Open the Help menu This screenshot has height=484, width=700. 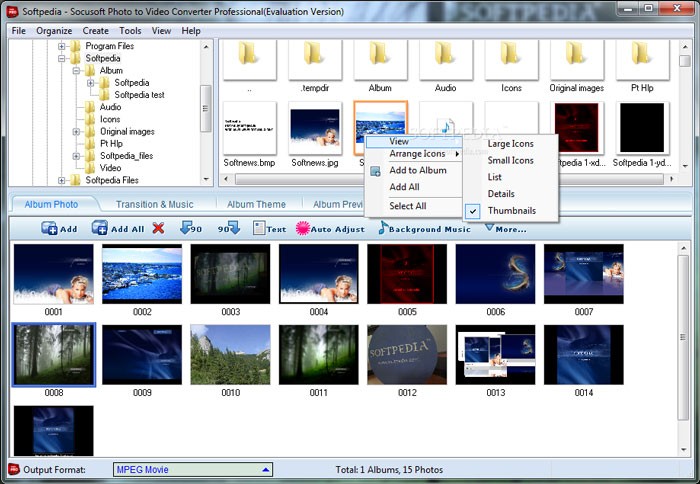tap(191, 31)
